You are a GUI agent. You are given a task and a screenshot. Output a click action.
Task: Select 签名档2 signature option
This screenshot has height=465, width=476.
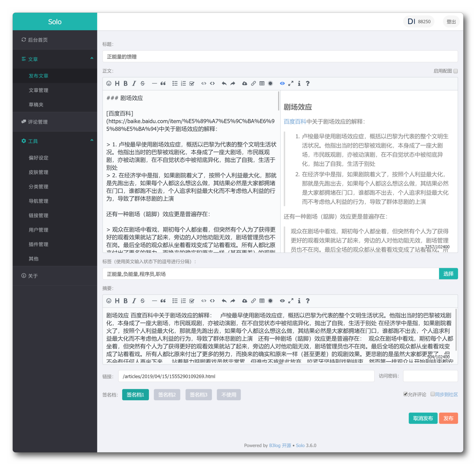pos(167,395)
